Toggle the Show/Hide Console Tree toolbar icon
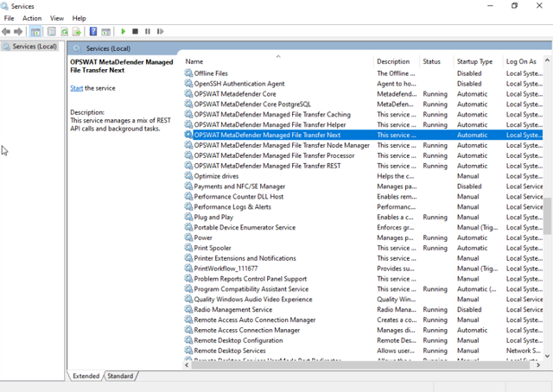 [x=35, y=32]
